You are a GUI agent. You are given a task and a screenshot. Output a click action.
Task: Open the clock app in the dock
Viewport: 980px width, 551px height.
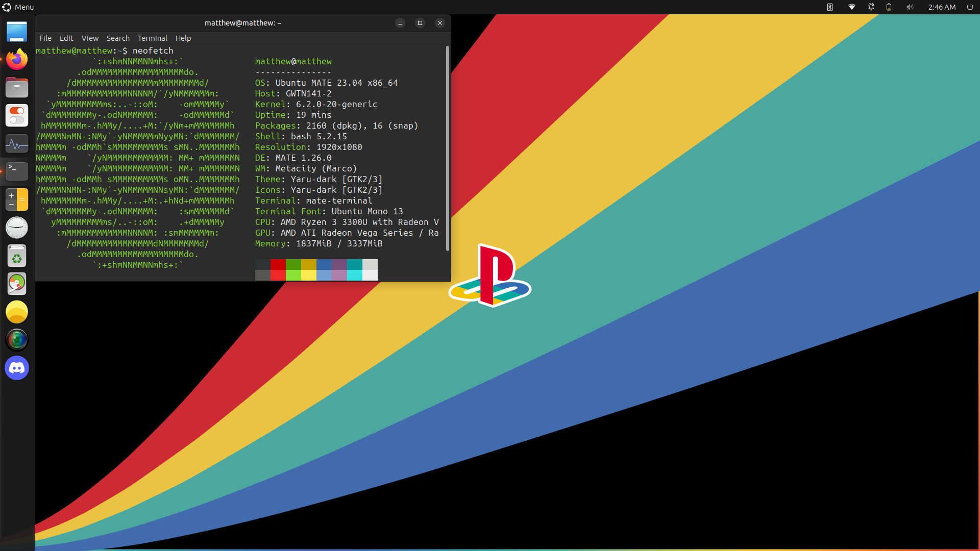click(x=17, y=228)
